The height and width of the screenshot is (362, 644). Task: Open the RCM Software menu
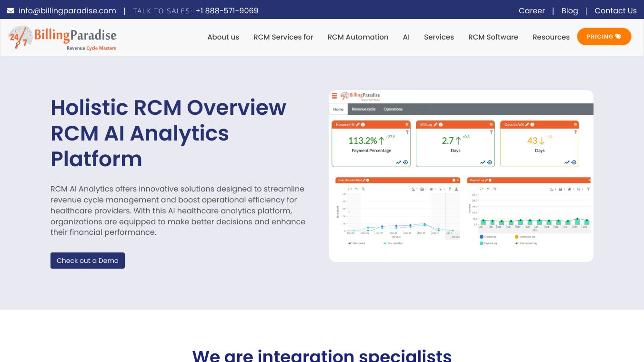pos(493,37)
